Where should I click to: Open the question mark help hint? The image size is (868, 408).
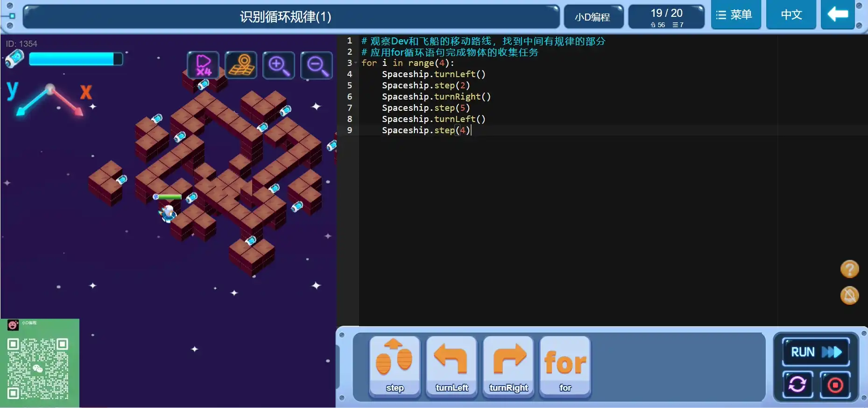[x=849, y=269]
